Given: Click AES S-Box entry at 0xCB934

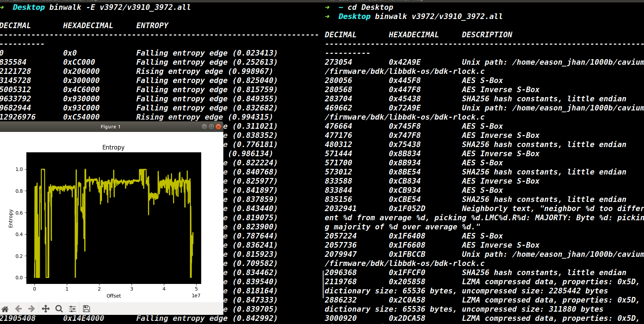Looking at the screenshot, I should tap(482, 190).
